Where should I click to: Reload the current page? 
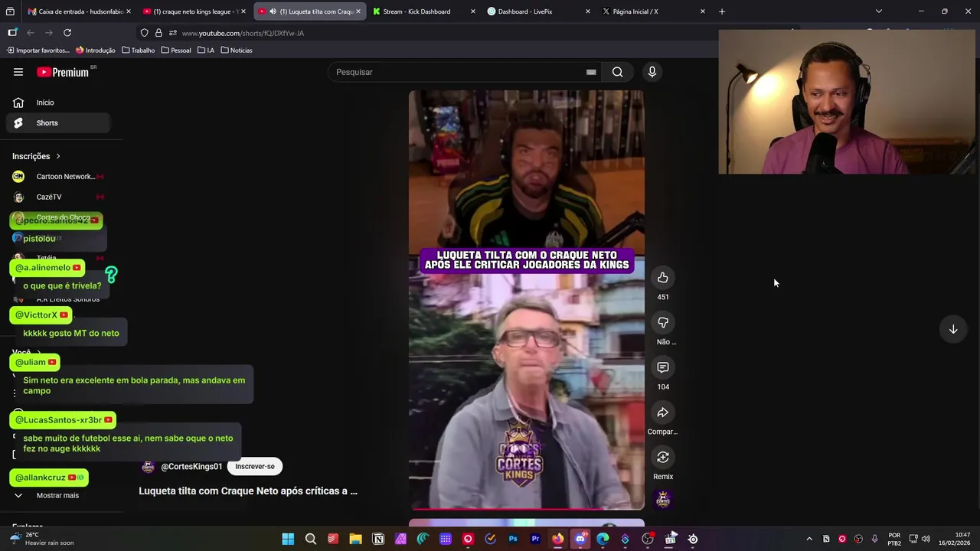(67, 33)
